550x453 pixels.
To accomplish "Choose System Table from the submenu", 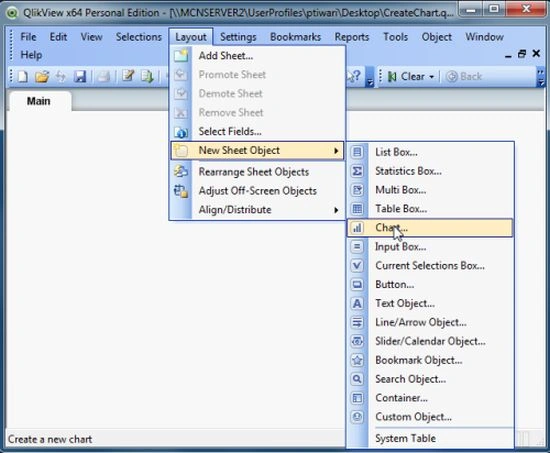I will click(430, 438).
